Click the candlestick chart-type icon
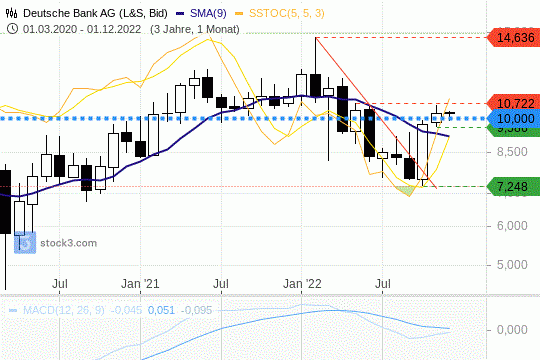The height and width of the screenshot is (360, 540). (x=11, y=13)
